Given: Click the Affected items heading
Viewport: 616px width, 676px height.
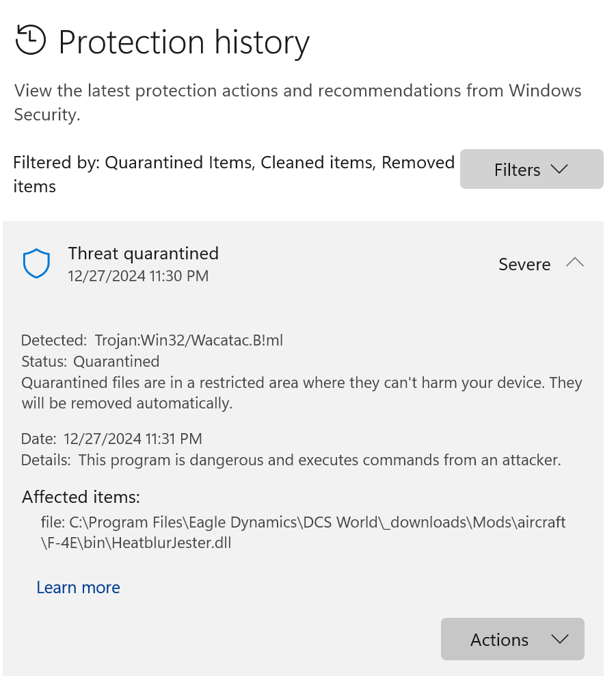Looking at the screenshot, I should click(x=81, y=497).
